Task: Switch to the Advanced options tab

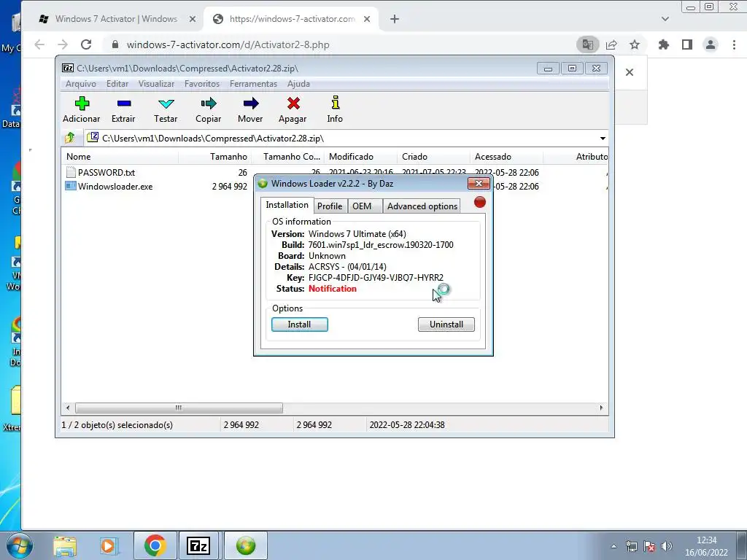Action: click(x=422, y=206)
